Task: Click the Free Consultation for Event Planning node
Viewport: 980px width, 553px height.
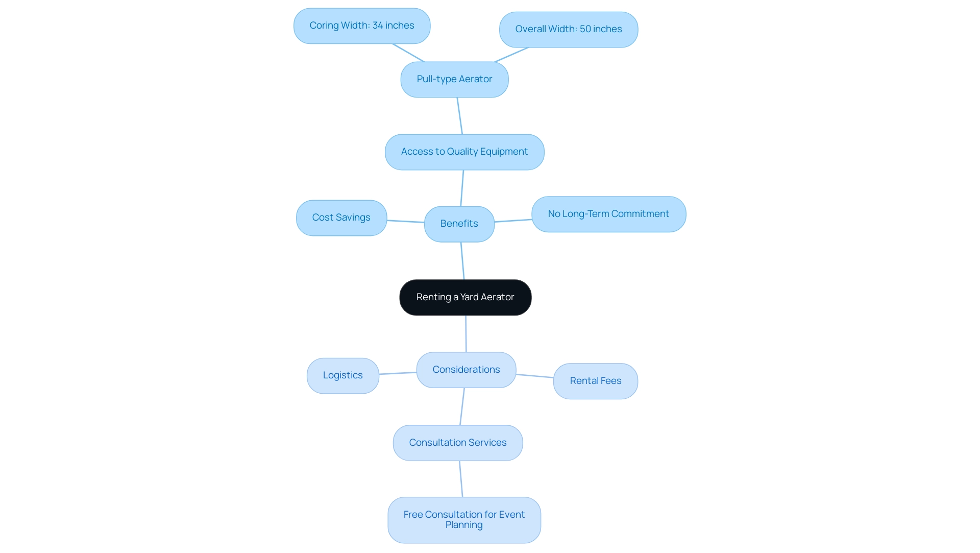Action: (x=464, y=519)
